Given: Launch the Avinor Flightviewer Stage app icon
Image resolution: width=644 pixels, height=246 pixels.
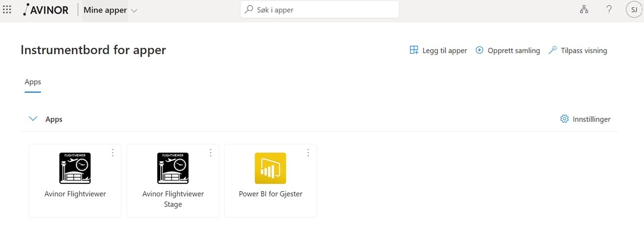Looking at the screenshot, I should (173, 168).
